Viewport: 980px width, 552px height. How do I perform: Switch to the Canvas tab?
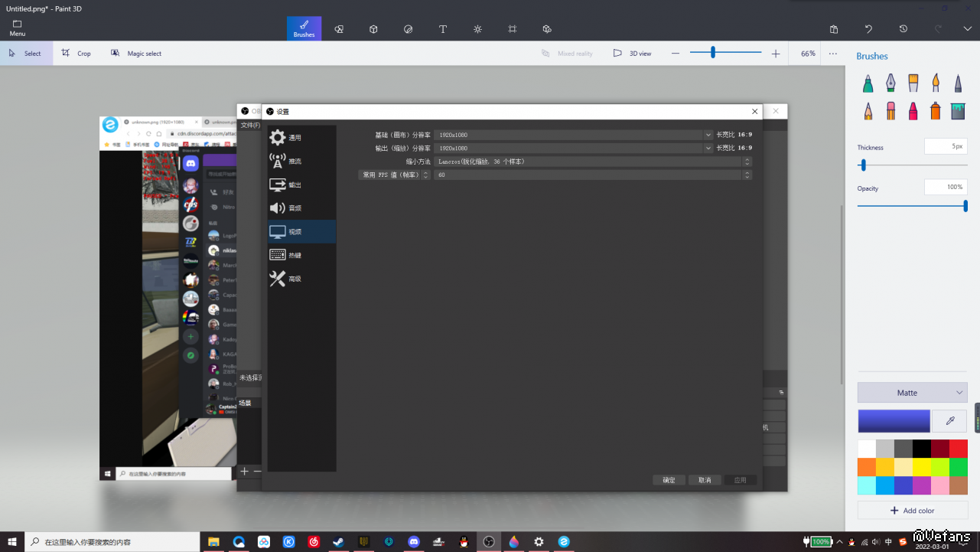pyautogui.click(x=513, y=29)
